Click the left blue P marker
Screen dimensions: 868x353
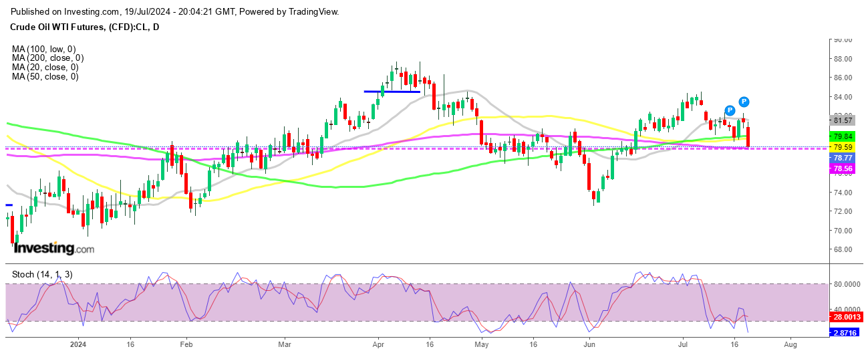(x=730, y=110)
